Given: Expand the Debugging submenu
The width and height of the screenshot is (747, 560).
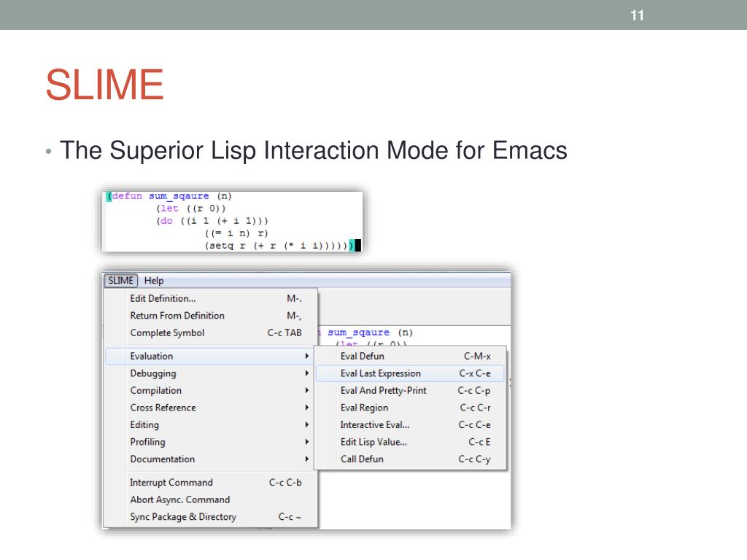Looking at the screenshot, I should tap(211, 373).
